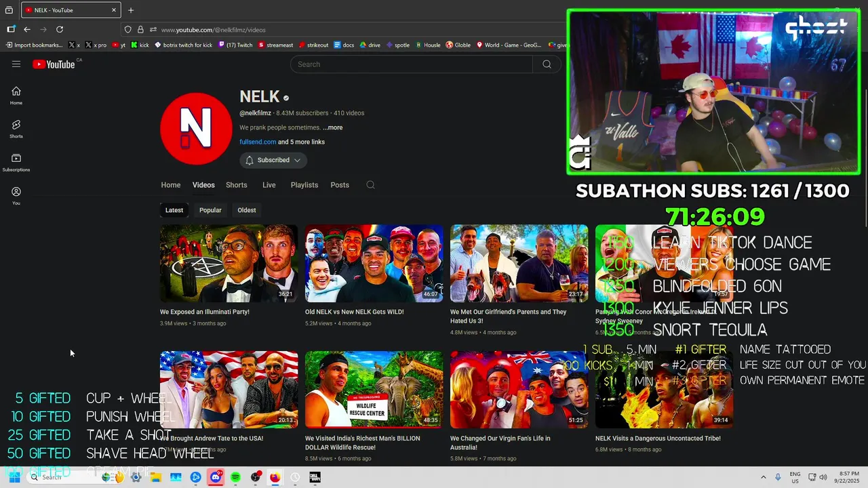The image size is (868, 488).
Task: Open 'Old NELK vs New NELK Gets WILD!' title
Action: tap(355, 312)
